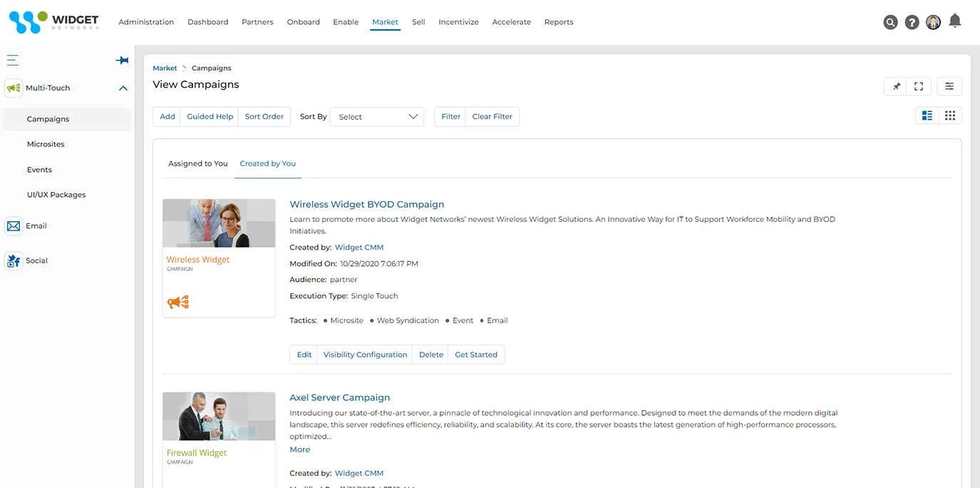Enable list view layout
Screen dimensions: 980x488
(x=925, y=114)
